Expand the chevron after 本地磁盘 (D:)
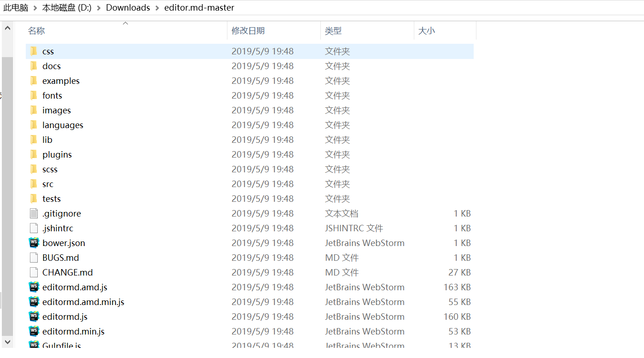Screen dimensions: 644x358 [x=99, y=8]
